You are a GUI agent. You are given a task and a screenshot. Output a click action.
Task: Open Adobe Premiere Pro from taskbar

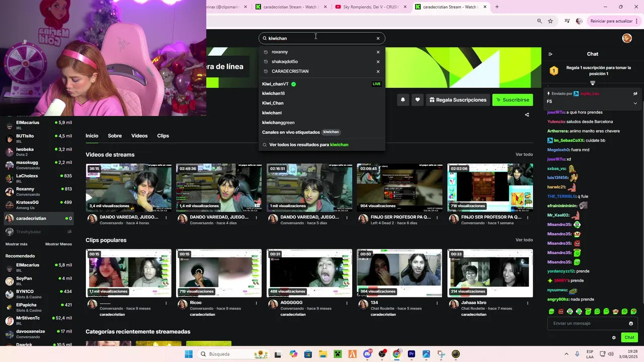[412, 354]
